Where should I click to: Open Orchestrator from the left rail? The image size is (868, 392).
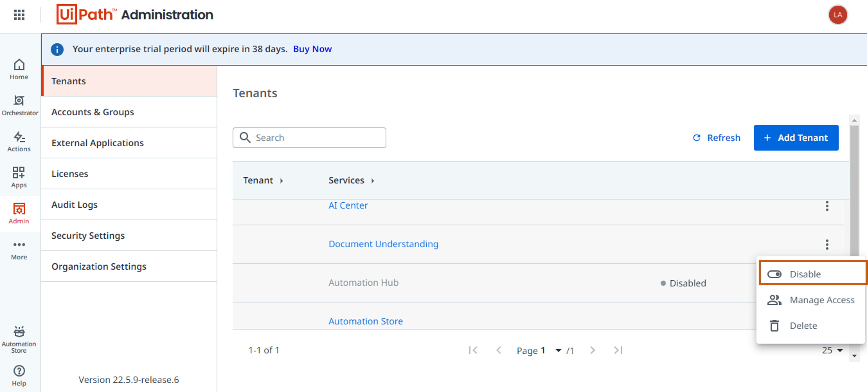20,106
